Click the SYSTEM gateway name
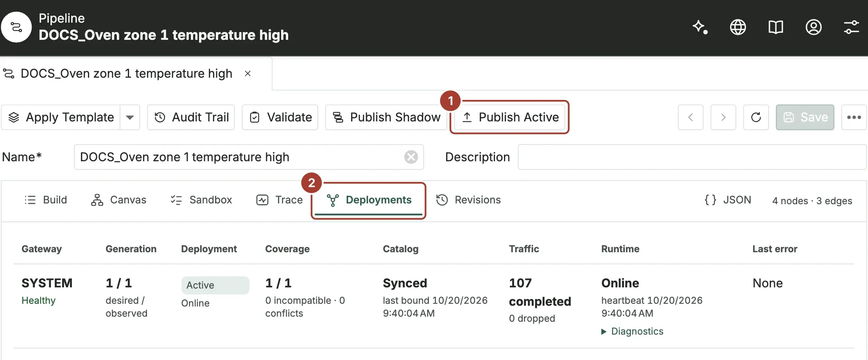 (47, 283)
